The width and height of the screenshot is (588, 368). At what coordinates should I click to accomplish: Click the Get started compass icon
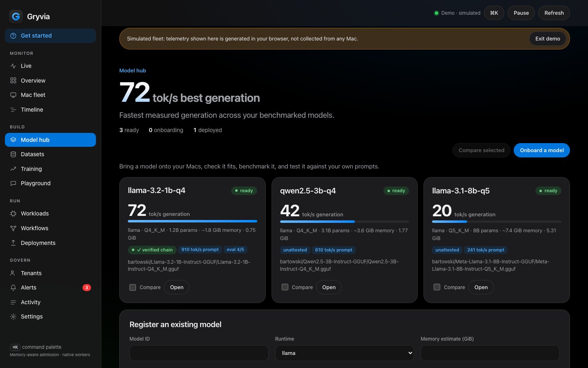click(x=13, y=36)
